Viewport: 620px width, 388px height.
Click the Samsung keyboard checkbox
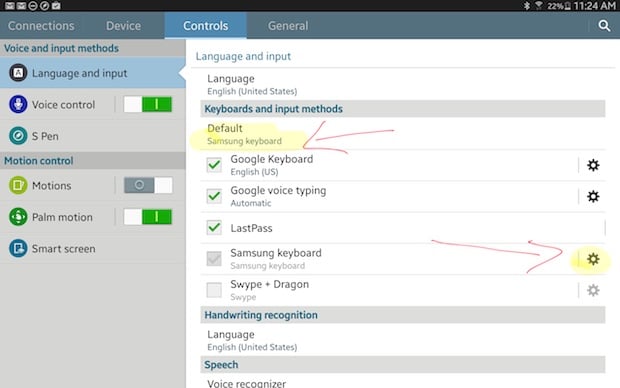(214, 259)
